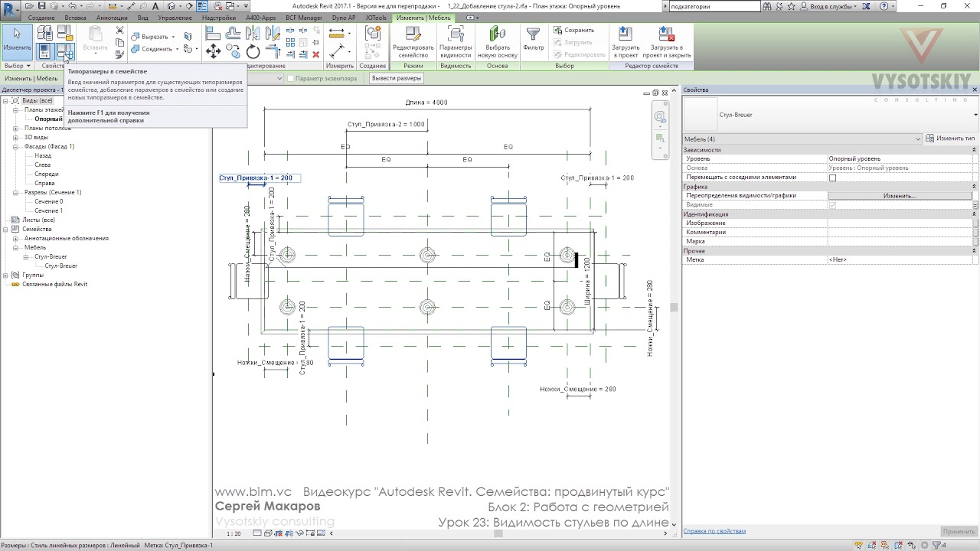
Task: Click the view scale '1 : 20'
Action: [234, 533]
